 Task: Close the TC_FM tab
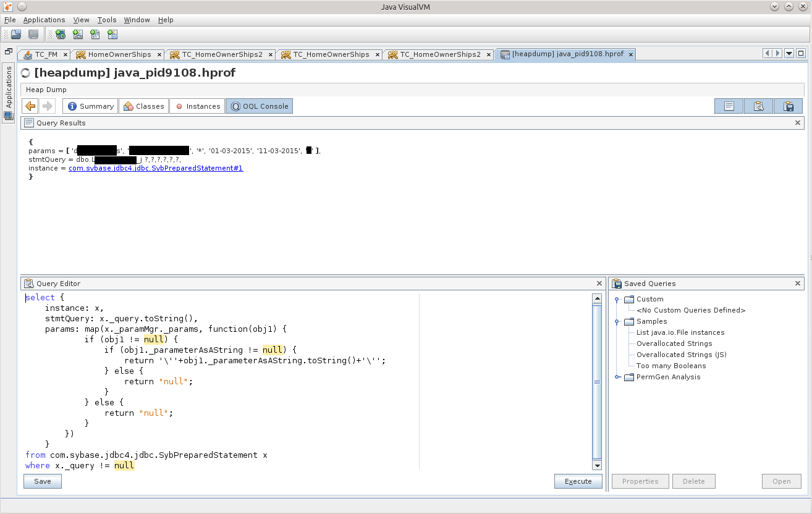click(x=64, y=54)
